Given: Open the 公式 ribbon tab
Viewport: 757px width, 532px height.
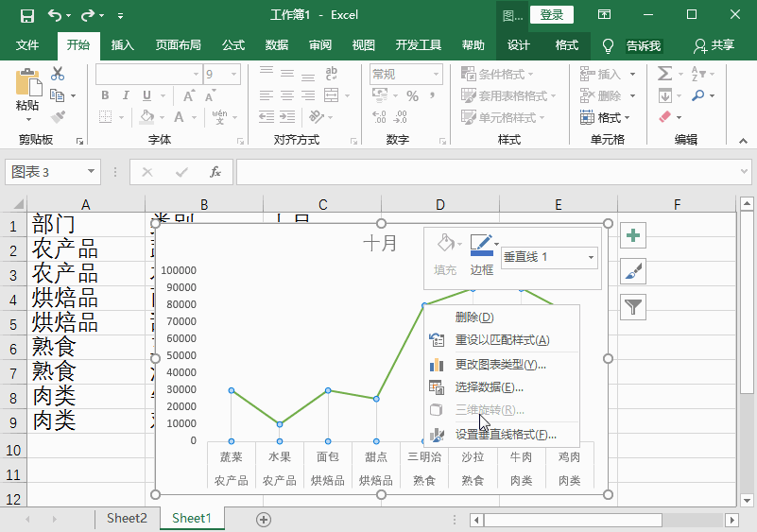Looking at the screenshot, I should click(233, 45).
